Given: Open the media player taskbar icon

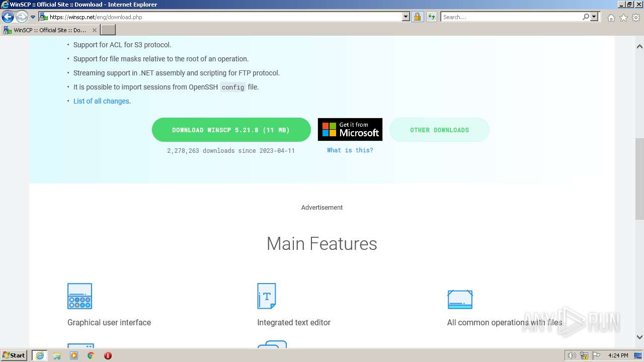Looking at the screenshot, I should pyautogui.click(x=74, y=355).
